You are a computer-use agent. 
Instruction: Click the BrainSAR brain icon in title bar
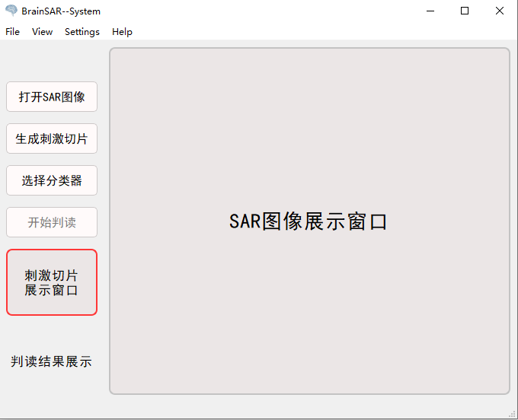pos(11,11)
